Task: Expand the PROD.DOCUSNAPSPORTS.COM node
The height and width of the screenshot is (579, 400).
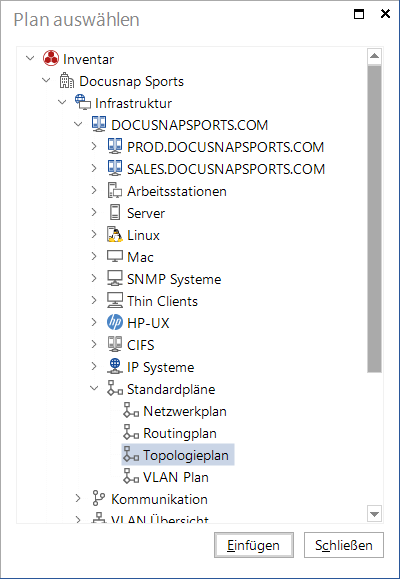Action: (94, 146)
